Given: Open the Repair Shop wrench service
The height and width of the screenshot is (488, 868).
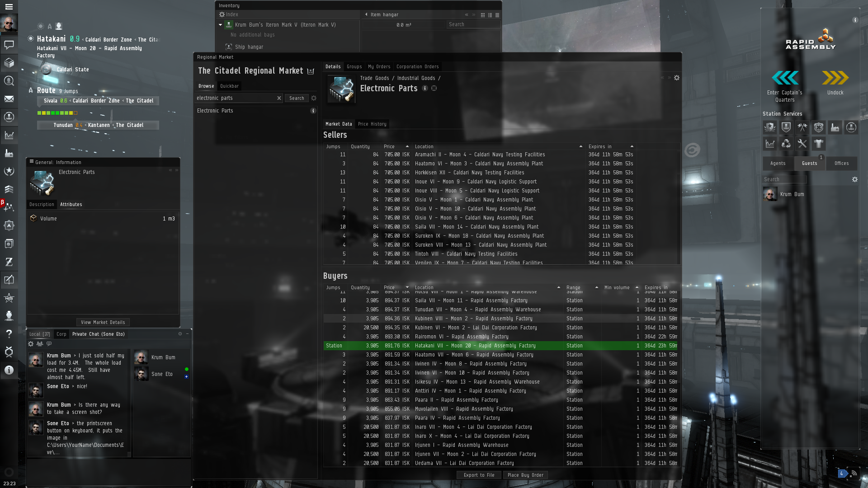Looking at the screenshot, I should point(802,144).
